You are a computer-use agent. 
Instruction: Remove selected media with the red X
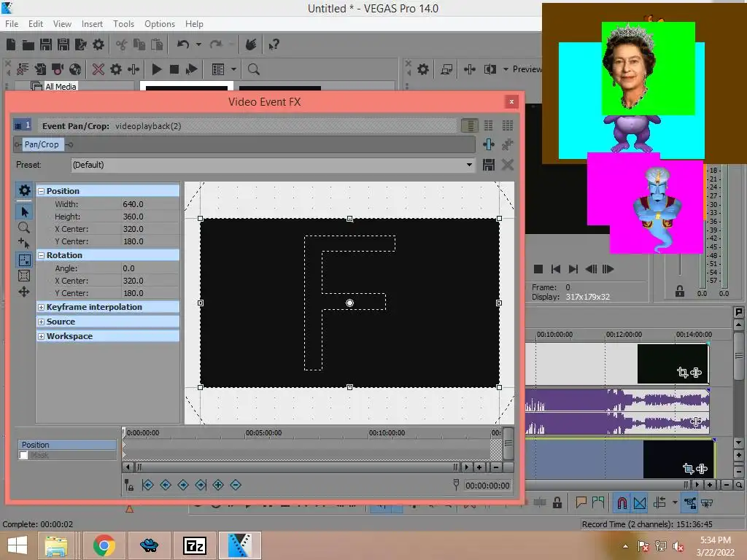98,69
